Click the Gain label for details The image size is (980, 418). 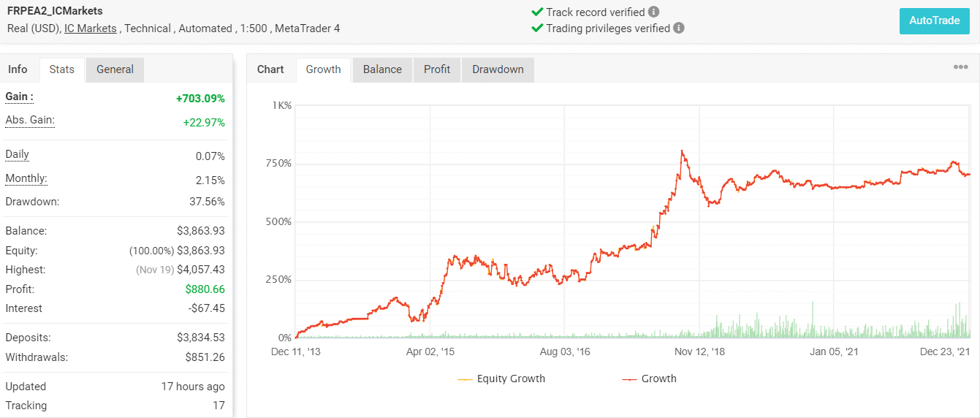(19, 96)
